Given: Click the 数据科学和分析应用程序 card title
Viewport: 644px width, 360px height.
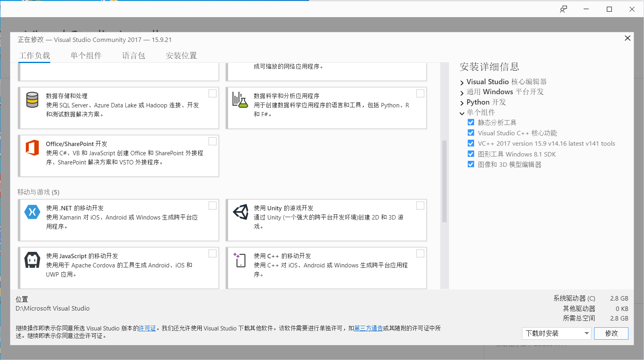Looking at the screenshot, I should pyautogui.click(x=286, y=96).
